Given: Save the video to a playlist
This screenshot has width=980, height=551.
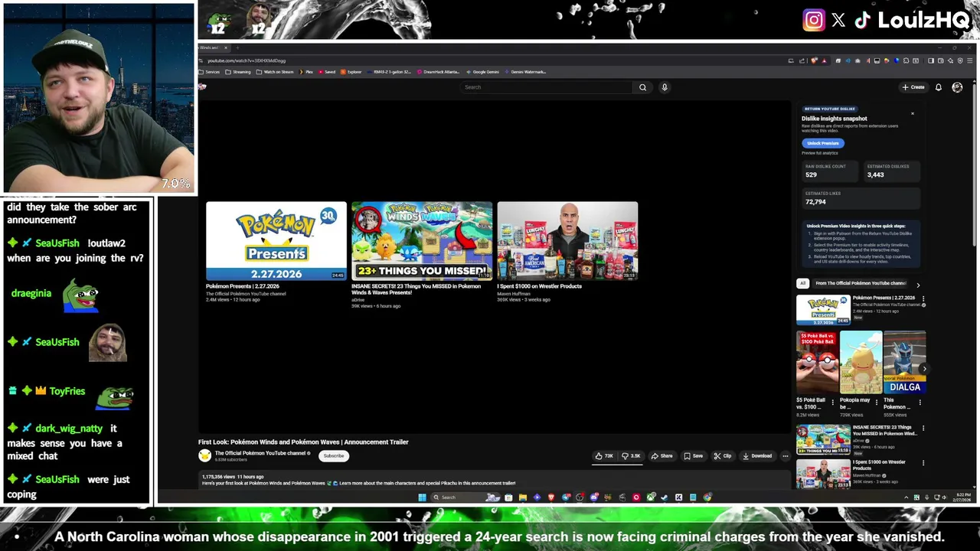Looking at the screenshot, I should pos(694,456).
